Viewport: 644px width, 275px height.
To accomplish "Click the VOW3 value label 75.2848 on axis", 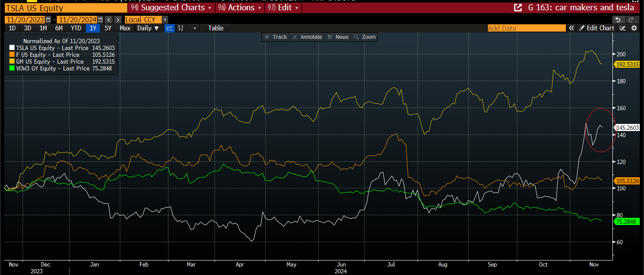I will pyautogui.click(x=627, y=222).
